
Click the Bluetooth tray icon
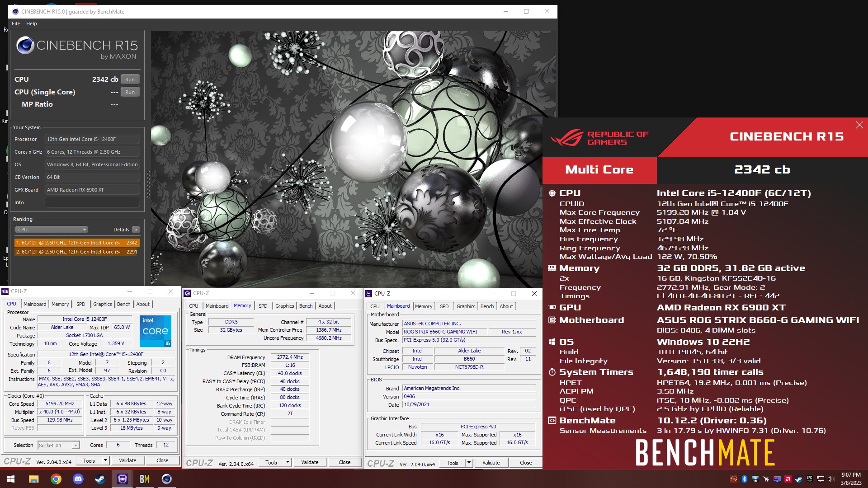tap(745, 479)
